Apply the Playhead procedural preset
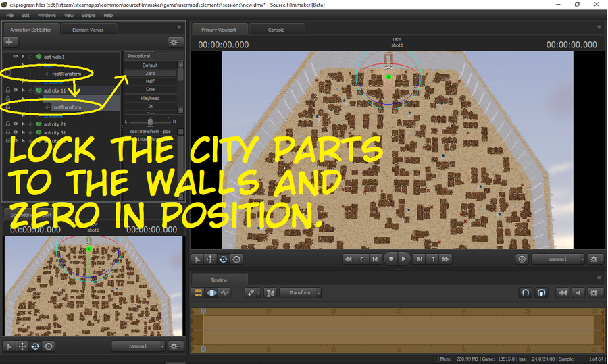The height and width of the screenshot is (364, 608). 150,98
